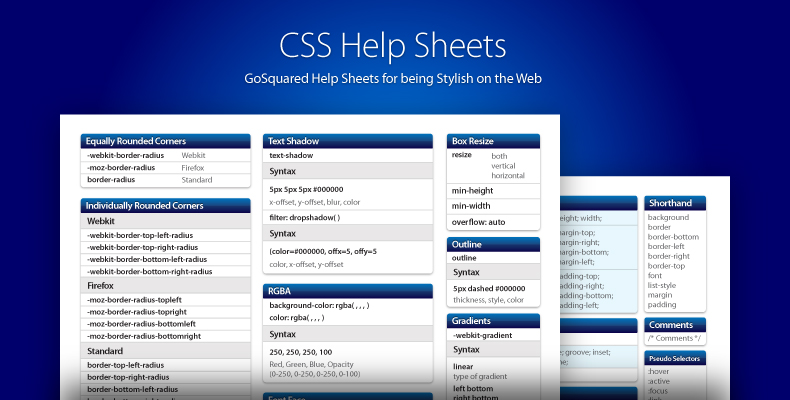Select the "Text Shadow" section header

pos(348,141)
